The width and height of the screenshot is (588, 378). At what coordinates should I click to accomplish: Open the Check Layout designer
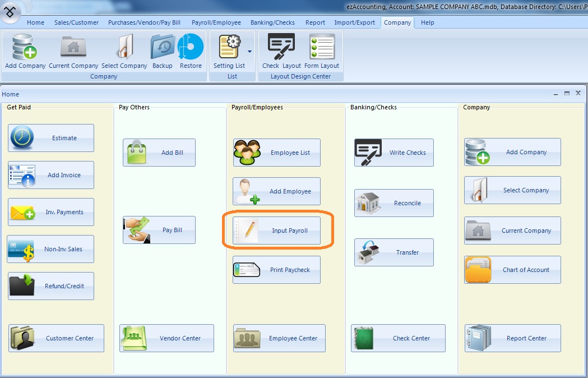point(281,52)
